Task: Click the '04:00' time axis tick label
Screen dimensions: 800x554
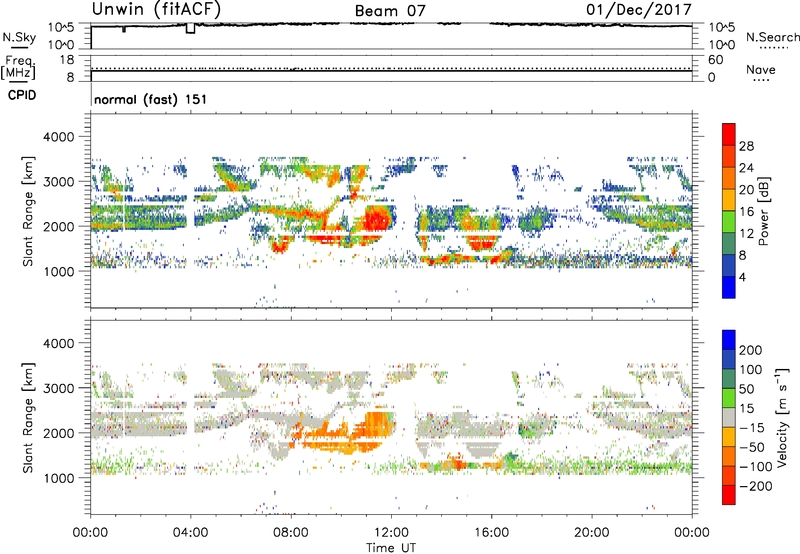Action: pos(190,533)
